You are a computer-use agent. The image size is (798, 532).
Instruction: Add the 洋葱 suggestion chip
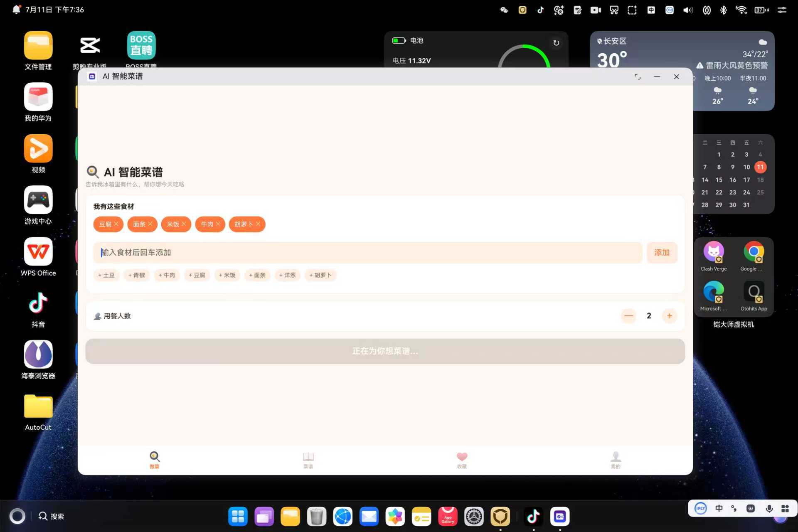[288, 275]
